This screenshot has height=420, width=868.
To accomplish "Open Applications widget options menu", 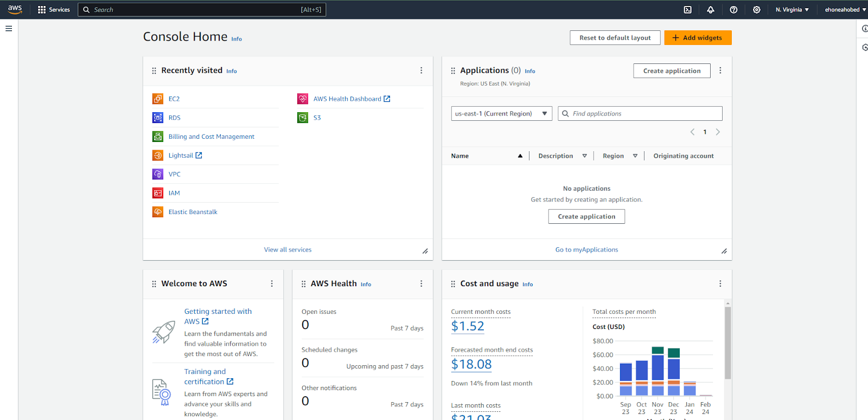I will [720, 70].
